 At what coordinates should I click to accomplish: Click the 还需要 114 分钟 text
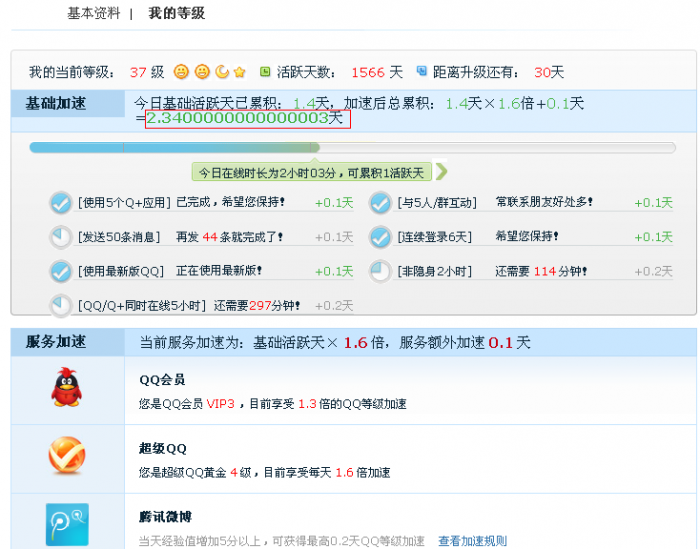pos(541,271)
